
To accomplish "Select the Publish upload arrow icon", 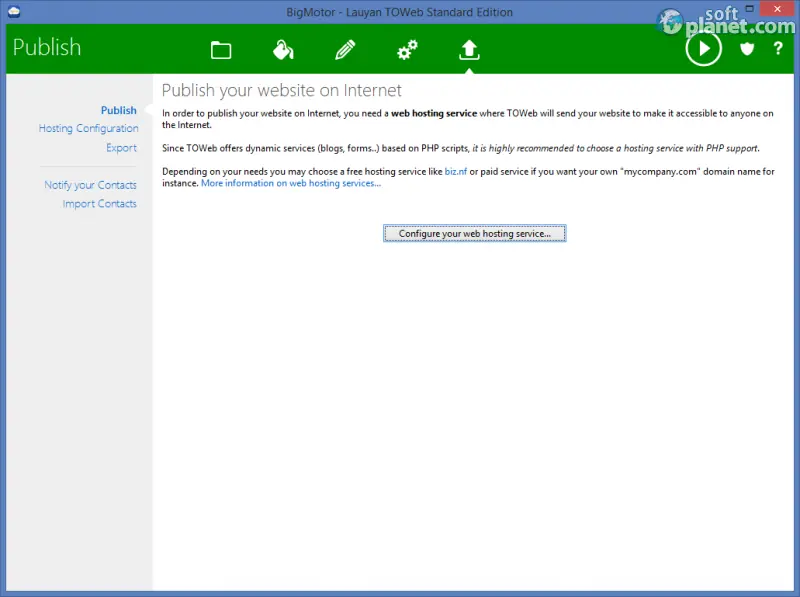I will (469, 50).
